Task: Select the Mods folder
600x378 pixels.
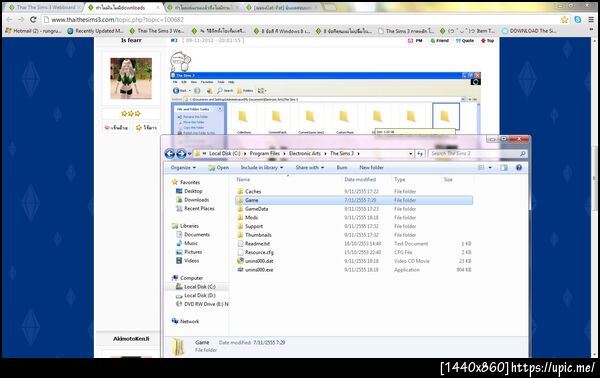Action: pos(251,218)
